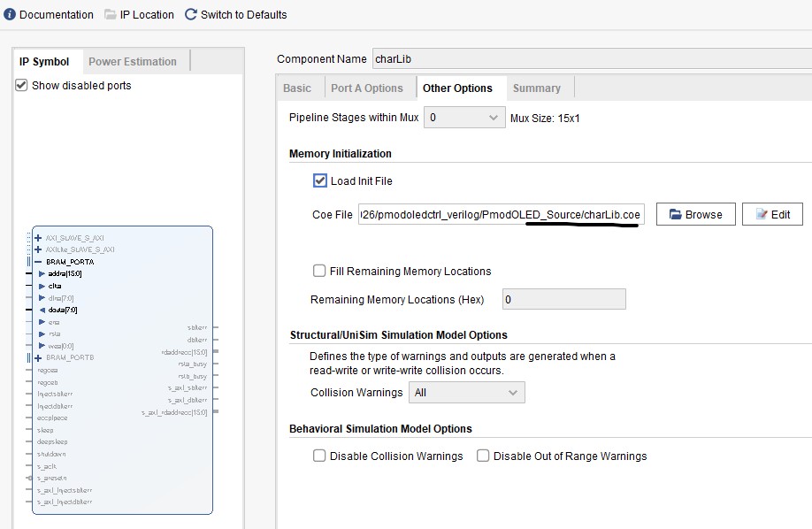
Task: Click the IP Location folder icon
Action: tap(110, 15)
